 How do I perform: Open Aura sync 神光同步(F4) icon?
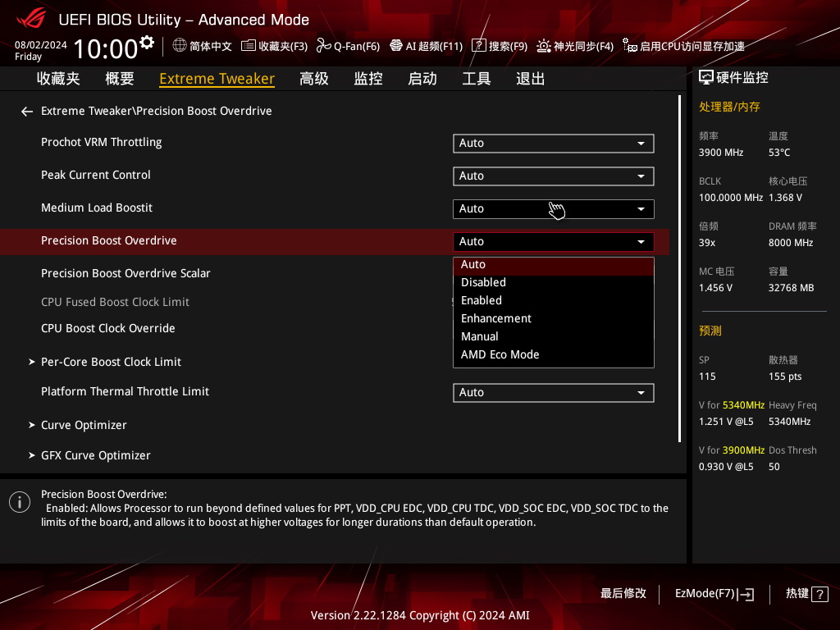click(544, 46)
